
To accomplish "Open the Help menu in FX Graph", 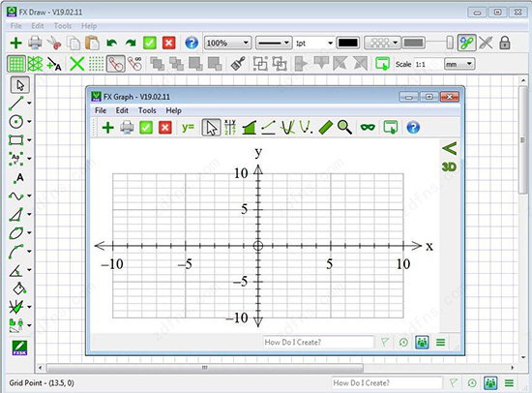I will (x=173, y=110).
